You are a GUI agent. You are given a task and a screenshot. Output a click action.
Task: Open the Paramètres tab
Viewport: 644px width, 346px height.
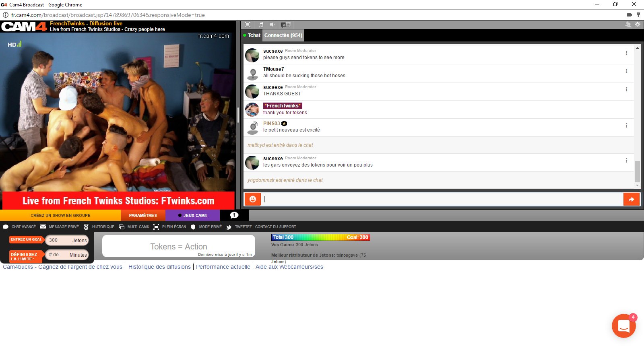(143, 215)
